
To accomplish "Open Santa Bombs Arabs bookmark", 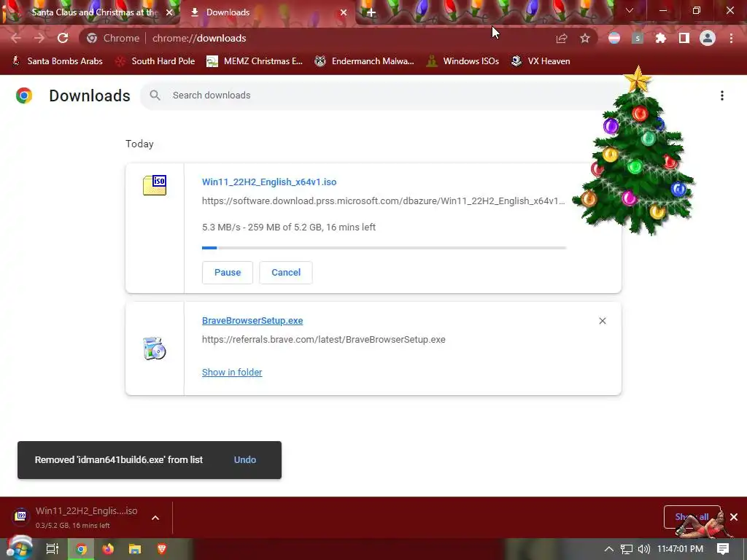I will click(57, 61).
